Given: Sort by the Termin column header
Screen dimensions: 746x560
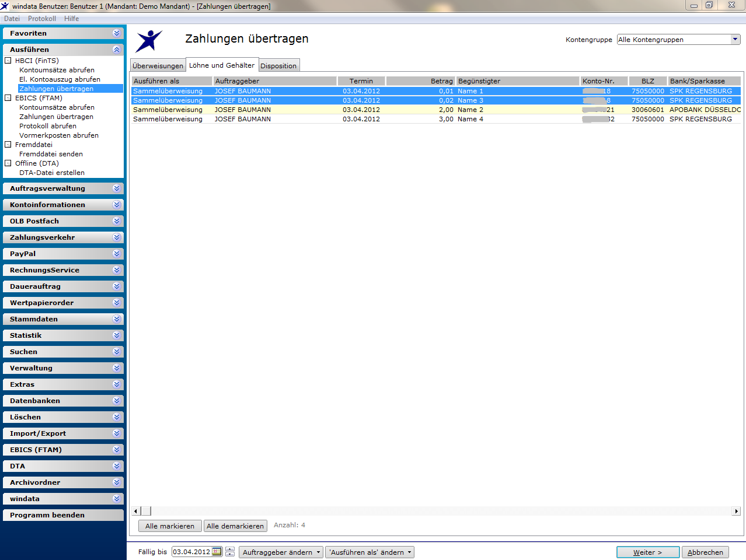Looking at the screenshot, I should click(361, 81).
